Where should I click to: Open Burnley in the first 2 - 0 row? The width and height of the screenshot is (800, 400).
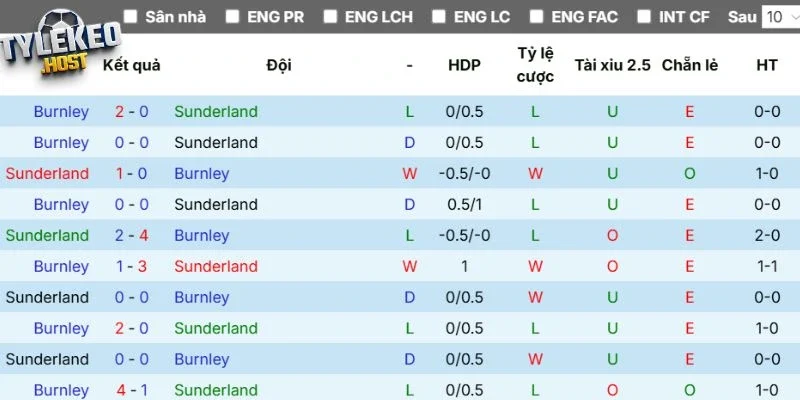coord(61,112)
